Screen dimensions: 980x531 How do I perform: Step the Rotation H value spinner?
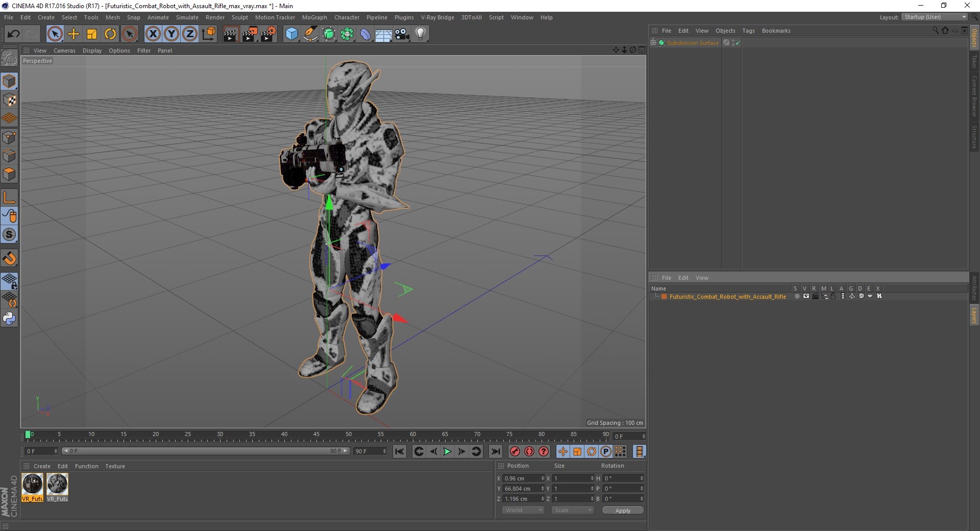pos(642,478)
